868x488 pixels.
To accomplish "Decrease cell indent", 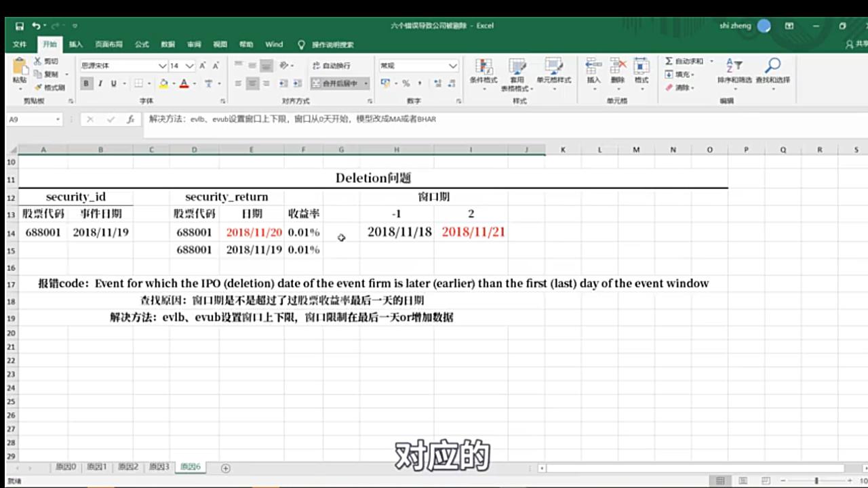I will point(283,83).
